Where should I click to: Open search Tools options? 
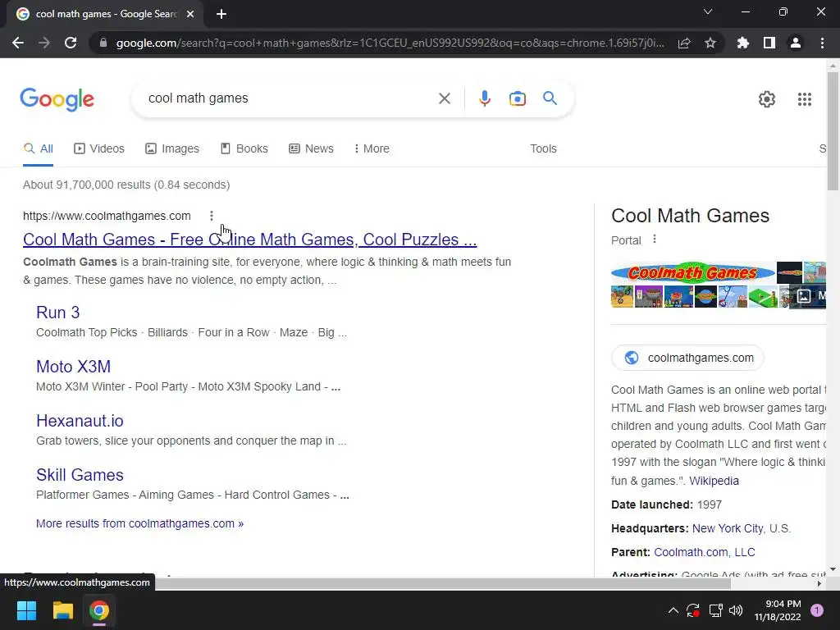click(543, 149)
